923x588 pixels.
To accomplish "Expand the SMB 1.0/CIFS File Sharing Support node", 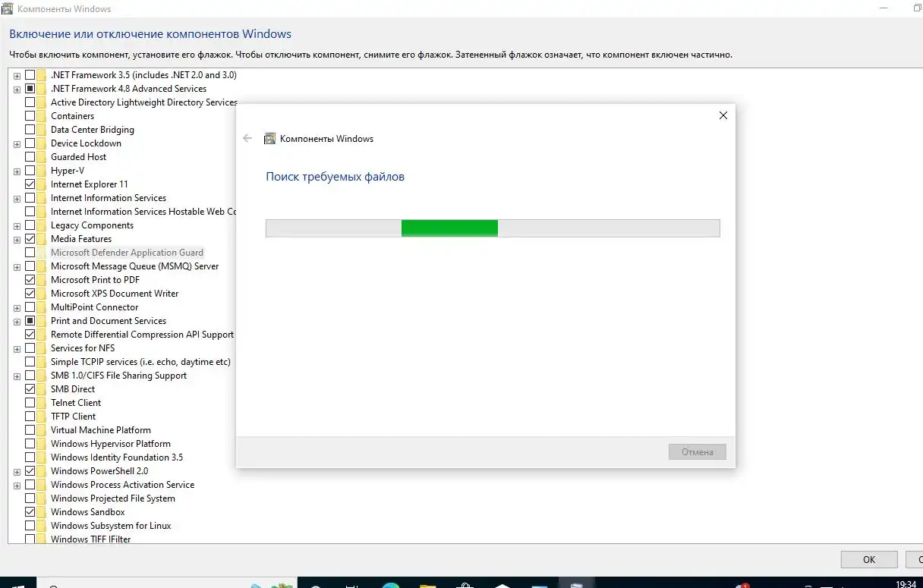I will click(17, 376).
